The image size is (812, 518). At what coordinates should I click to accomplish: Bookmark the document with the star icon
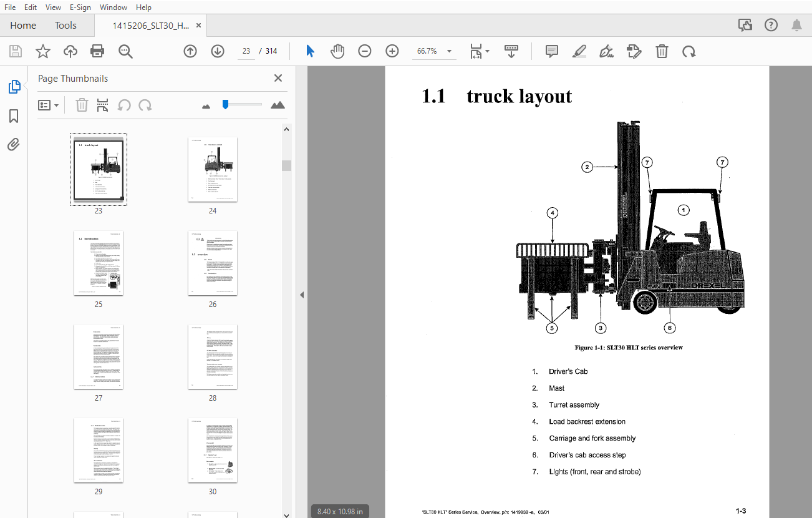coord(43,51)
